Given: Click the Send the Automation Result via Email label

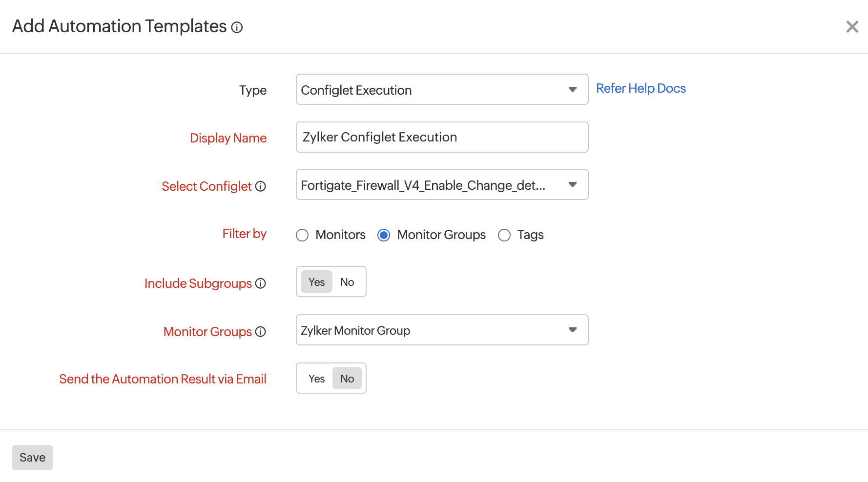Looking at the screenshot, I should (163, 379).
